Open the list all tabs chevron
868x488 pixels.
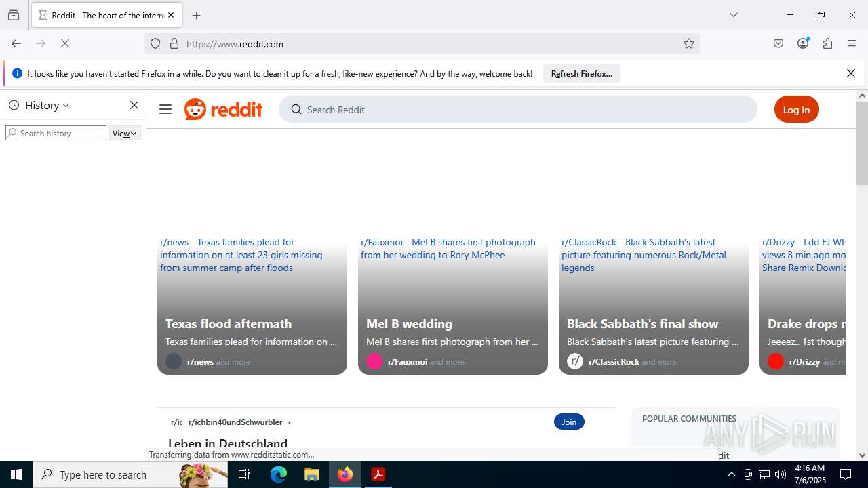[733, 15]
